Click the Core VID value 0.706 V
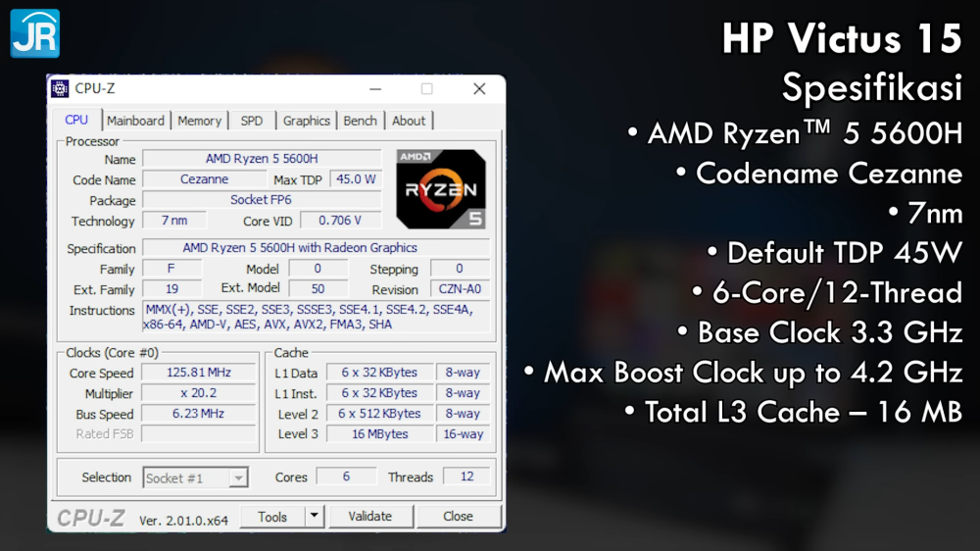The width and height of the screenshot is (980, 551). [340, 221]
